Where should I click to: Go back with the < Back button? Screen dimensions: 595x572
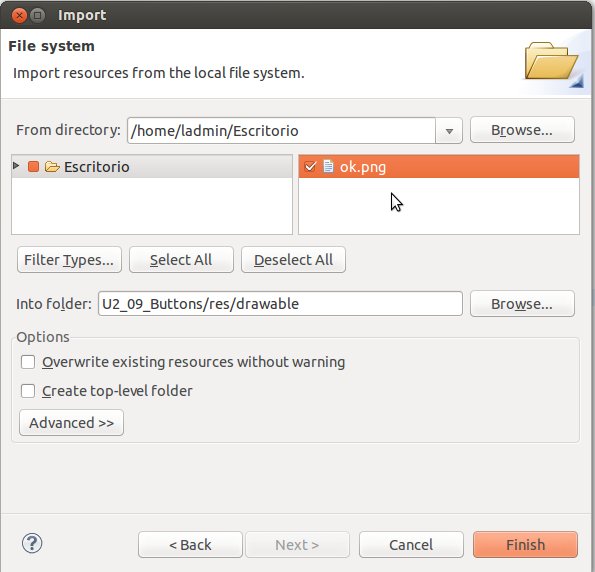[190, 545]
